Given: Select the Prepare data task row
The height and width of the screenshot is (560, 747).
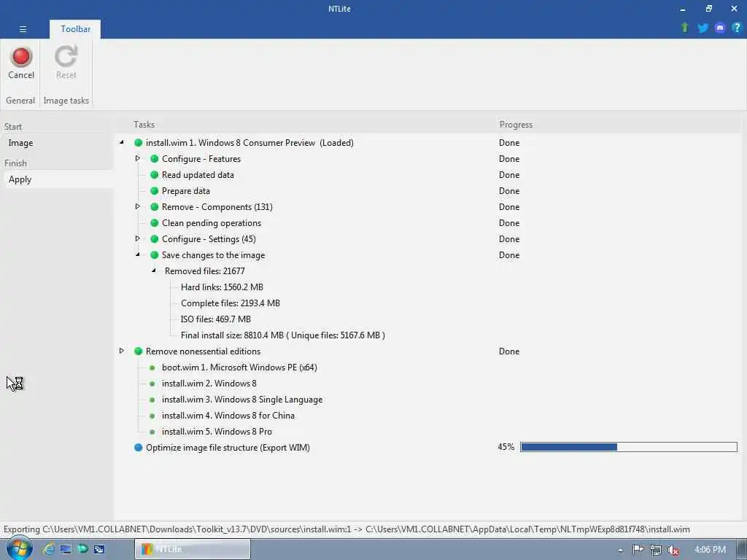Looking at the screenshot, I should pyautogui.click(x=186, y=191).
